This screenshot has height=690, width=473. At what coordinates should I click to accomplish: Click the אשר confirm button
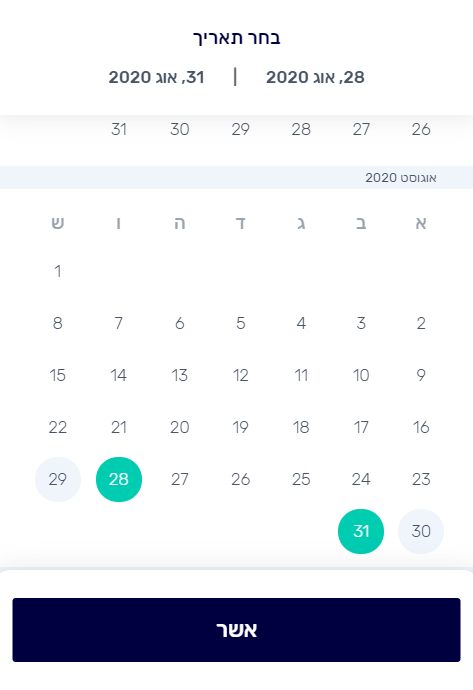(x=236, y=630)
